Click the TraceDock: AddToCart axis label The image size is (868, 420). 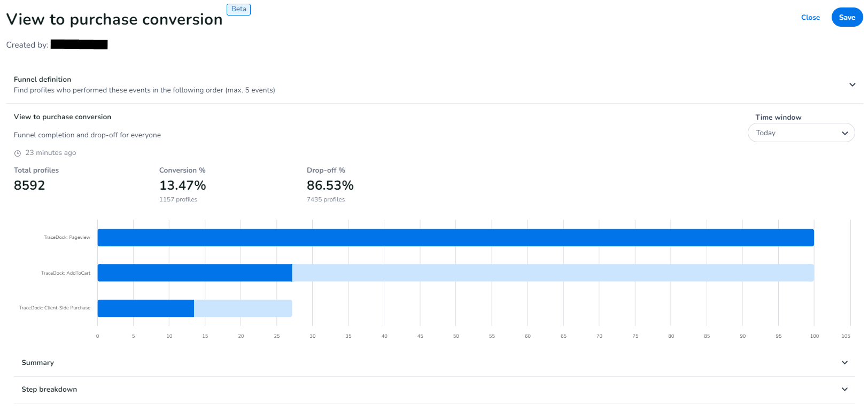(x=66, y=273)
